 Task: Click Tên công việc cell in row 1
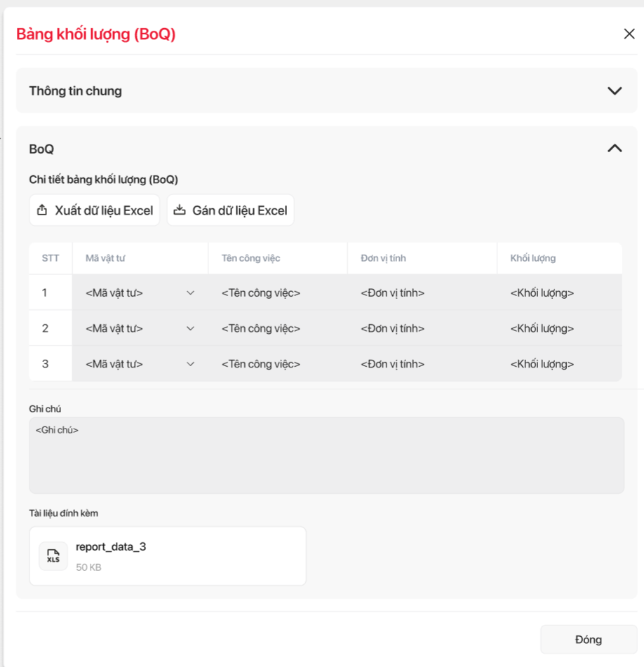261,293
